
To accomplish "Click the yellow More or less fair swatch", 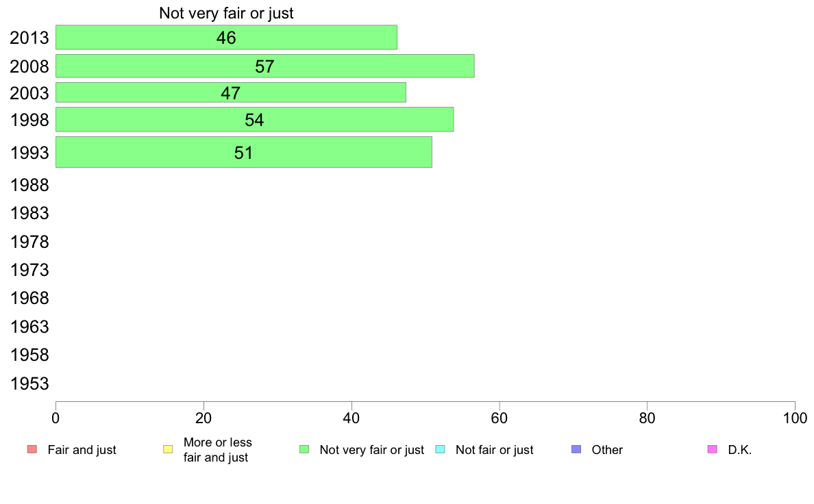I will click(168, 449).
